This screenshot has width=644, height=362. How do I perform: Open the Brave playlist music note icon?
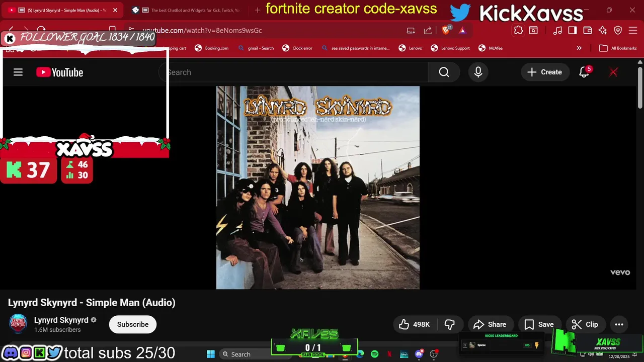pos(557,30)
